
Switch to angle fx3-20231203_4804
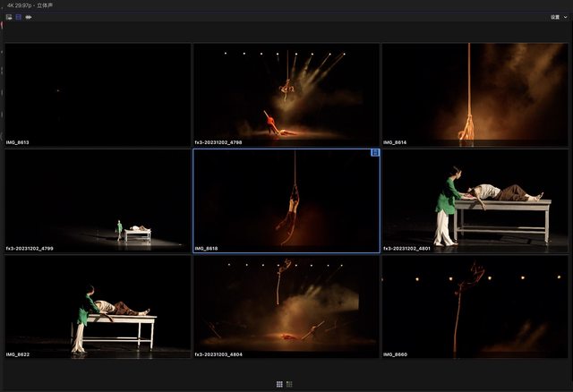pyautogui.click(x=286, y=304)
